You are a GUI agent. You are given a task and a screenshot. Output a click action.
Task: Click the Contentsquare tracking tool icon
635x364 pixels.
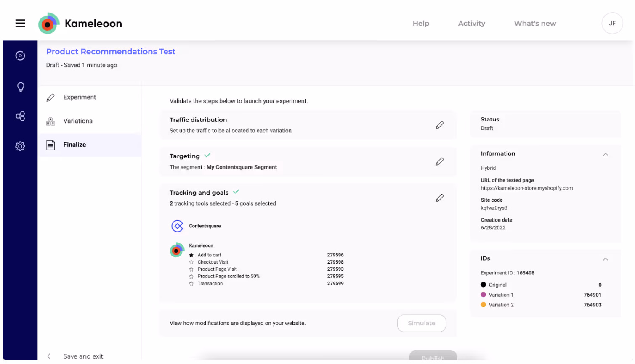(177, 226)
